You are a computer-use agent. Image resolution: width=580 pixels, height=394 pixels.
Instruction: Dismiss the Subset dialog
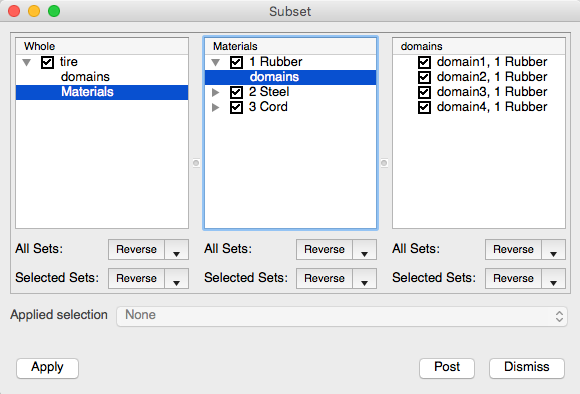[527, 368]
